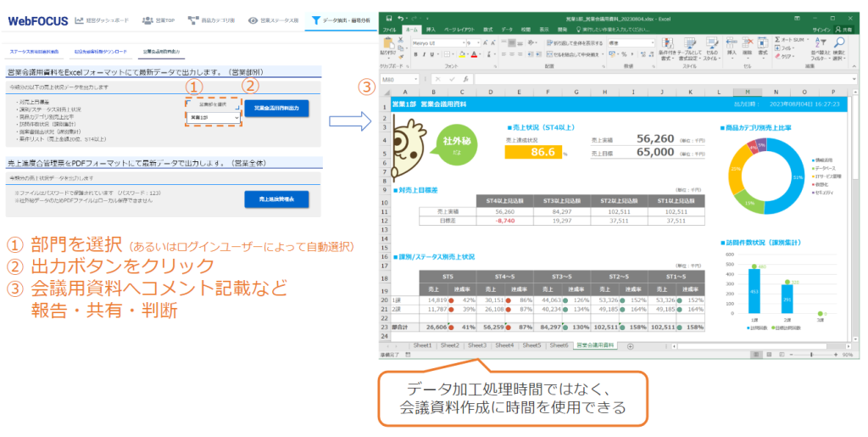Click the blue meeting material export button
The width and height of the screenshot is (868, 437).
pyautogui.click(x=276, y=108)
